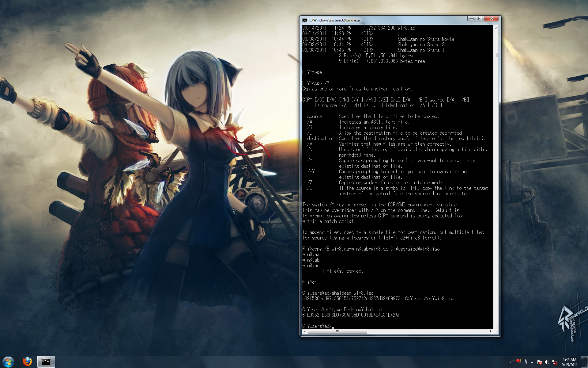The image size is (588, 368).
Task: Click the horizontal scrollbar right arrow
Action: pyautogui.click(x=491, y=331)
